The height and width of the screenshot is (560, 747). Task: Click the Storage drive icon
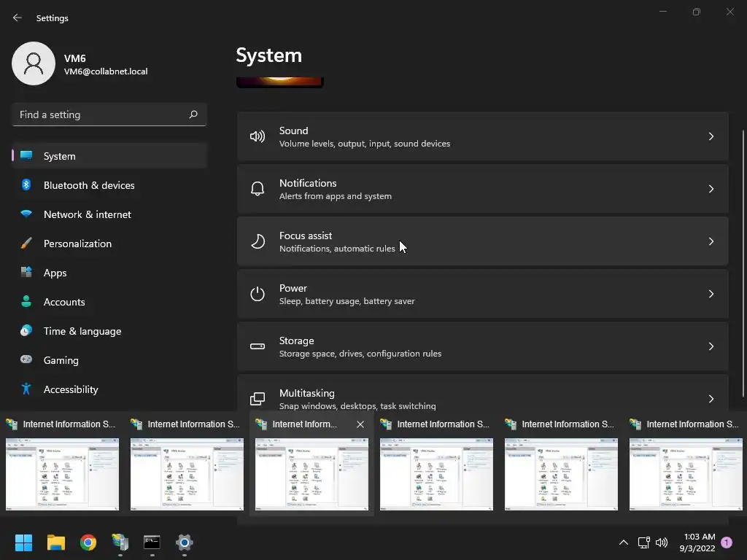click(x=258, y=346)
